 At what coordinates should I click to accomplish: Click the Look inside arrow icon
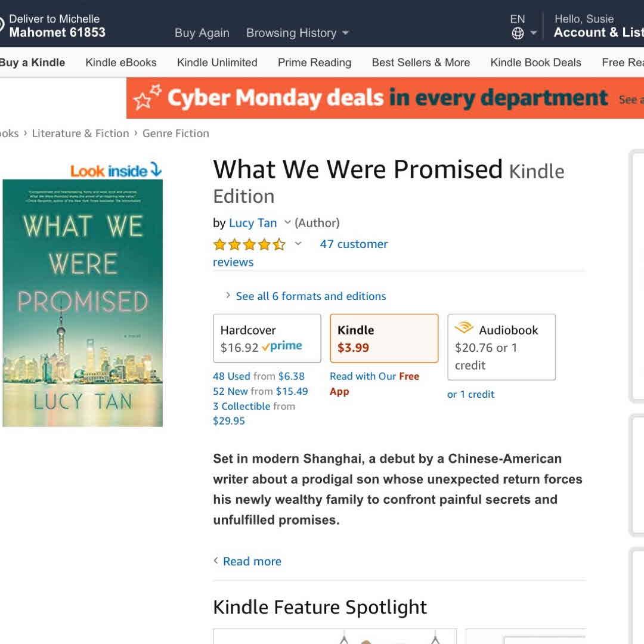coord(156,171)
